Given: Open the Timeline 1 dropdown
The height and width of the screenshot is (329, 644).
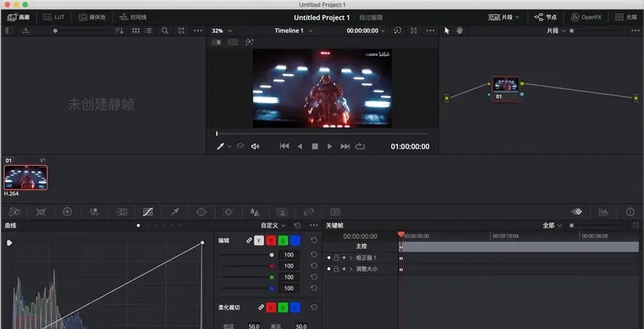Looking at the screenshot, I should [293, 31].
